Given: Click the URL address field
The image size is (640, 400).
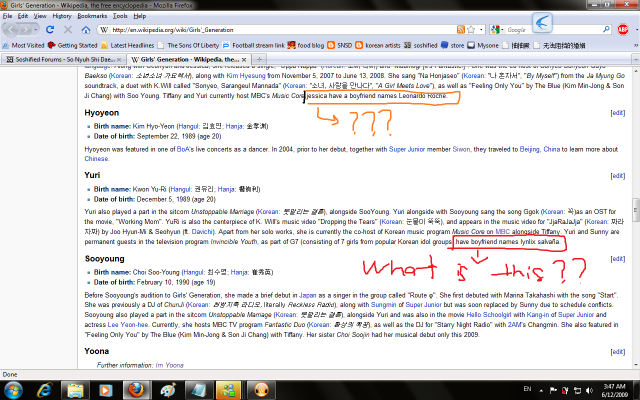Looking at the screenshot, I should tap(250, 30).
